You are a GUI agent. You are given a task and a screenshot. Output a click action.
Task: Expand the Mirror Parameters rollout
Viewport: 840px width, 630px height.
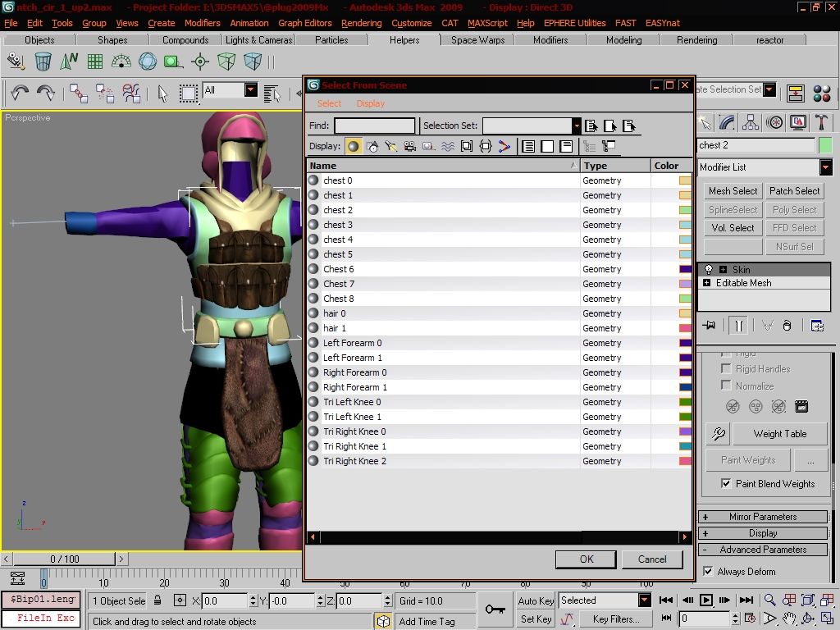pos(763,517)
